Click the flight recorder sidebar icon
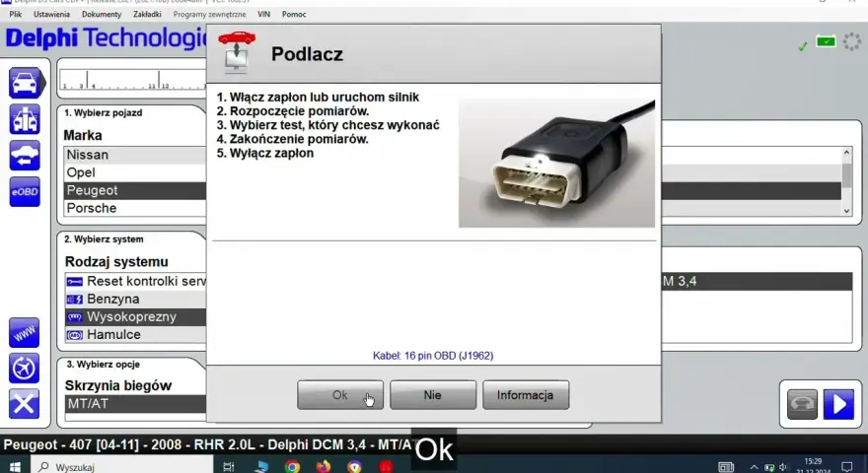 point(24,369)
